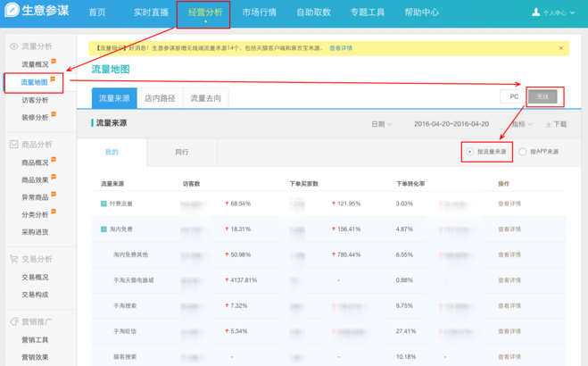Click the 下载 button
Screen dimensions: 588x366
pos(557,124)
